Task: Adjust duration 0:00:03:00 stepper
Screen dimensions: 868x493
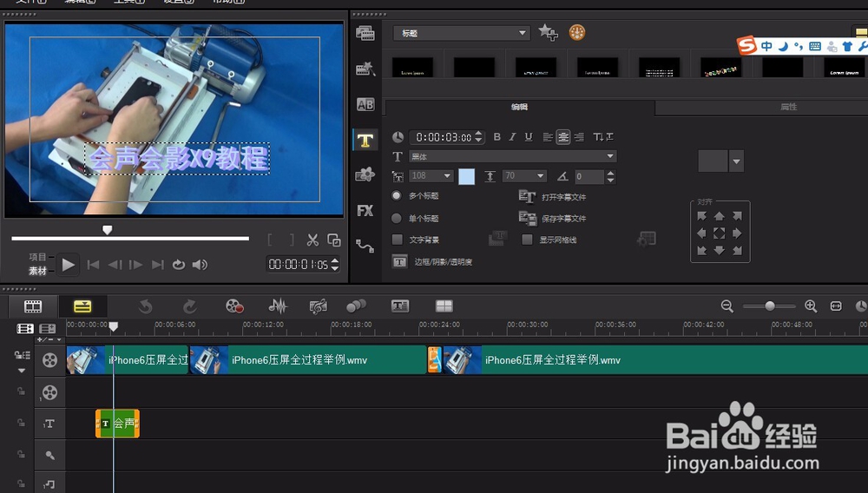Action: pos(478,136)
